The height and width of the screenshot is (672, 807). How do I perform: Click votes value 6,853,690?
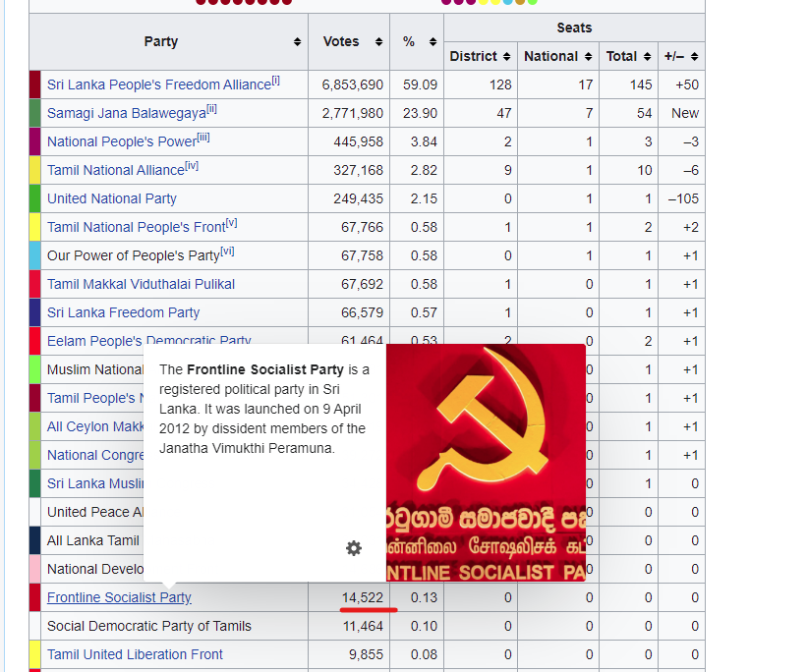click(353, 84)
